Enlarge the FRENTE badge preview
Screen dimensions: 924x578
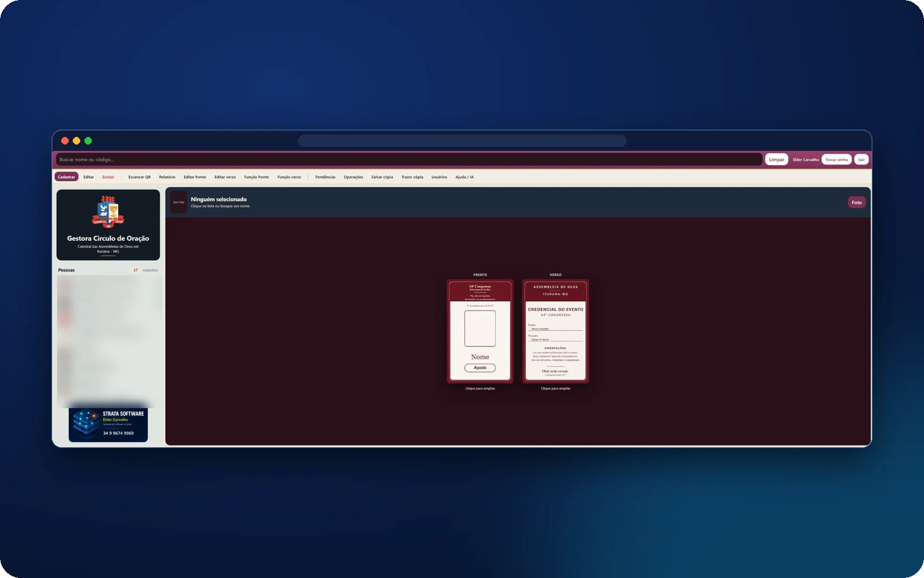(x=480, y=331)
